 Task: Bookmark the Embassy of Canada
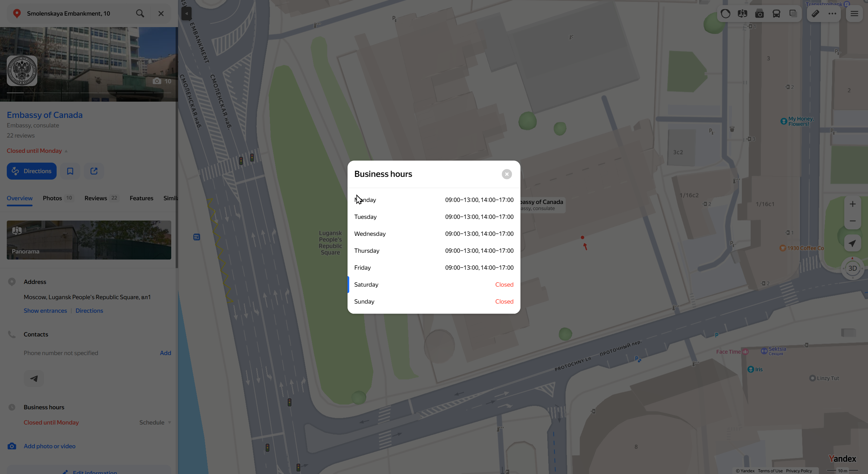[70, 171]
